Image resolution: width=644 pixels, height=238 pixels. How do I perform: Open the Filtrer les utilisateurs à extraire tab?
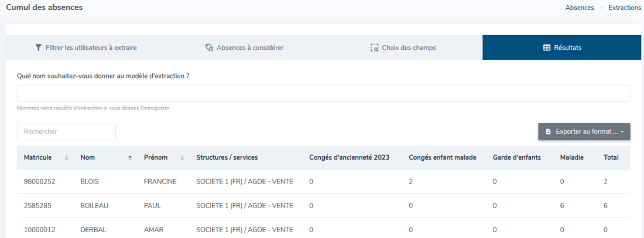tap(86, 47)
